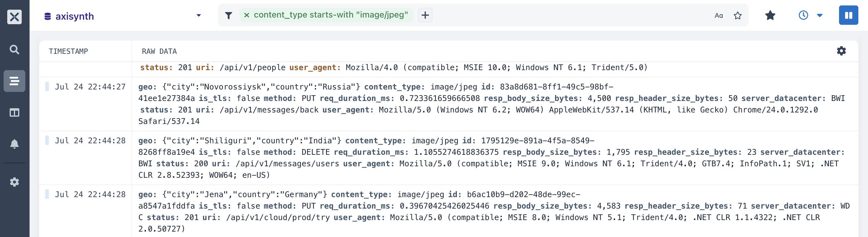Click the RAW DATA column header

tap(159, 51)
